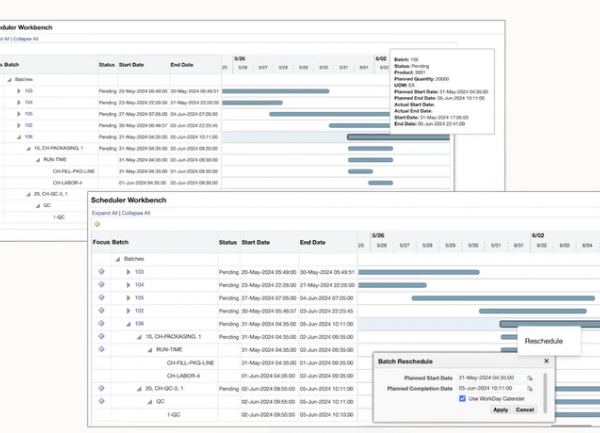Select Reschedule from the context menu
Image resolution: width=600 pixels, height=433 pixels.
click(x=545, y=341)
